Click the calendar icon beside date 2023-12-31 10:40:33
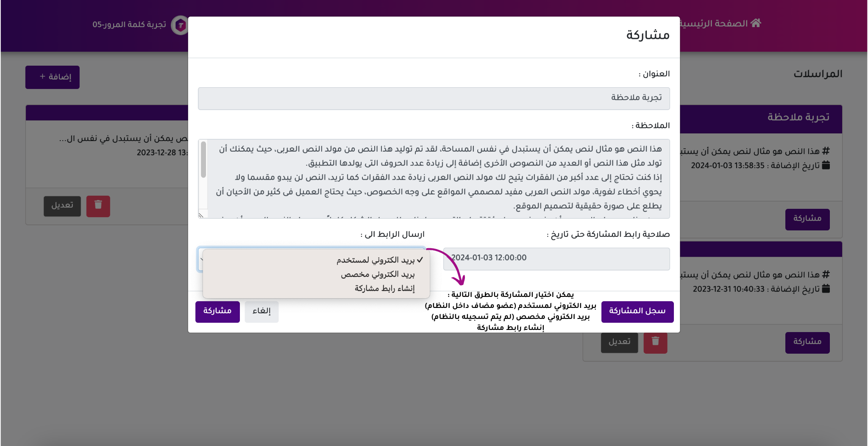The width and height of the screenshot is (868, 446). point(826,289)
